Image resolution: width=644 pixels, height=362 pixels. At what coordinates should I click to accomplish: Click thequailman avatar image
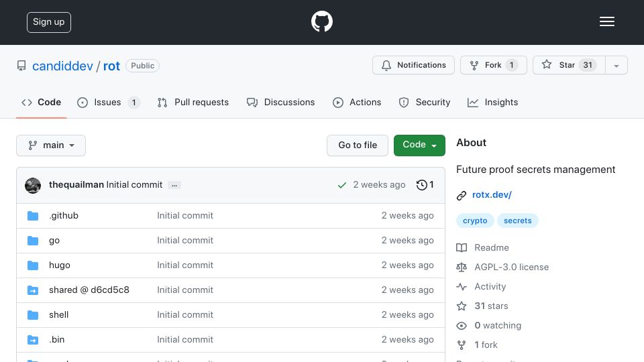33,185
